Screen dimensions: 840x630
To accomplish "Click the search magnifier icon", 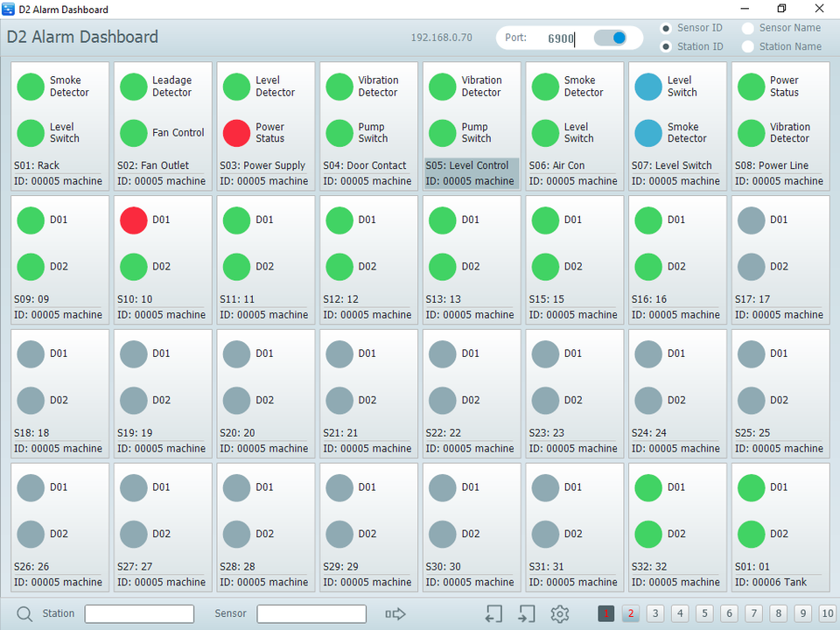I will (24, 614).
